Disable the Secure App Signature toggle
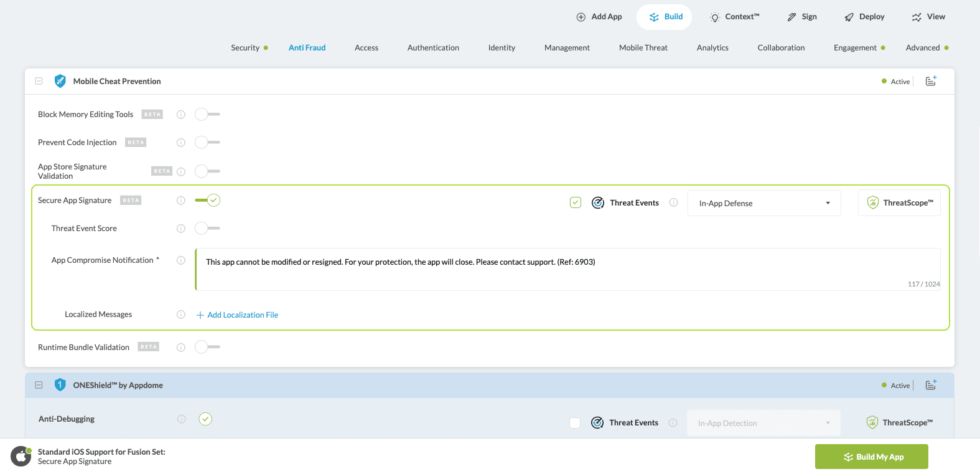The width and height of the screenshot is (980, 474). coord(207,201)
